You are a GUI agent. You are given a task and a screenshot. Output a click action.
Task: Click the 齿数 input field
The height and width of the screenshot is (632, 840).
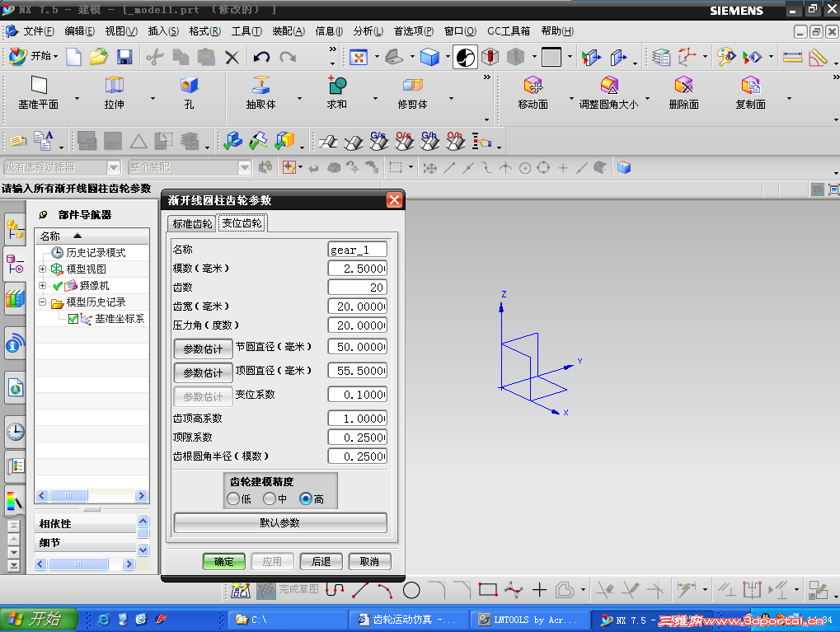357,287
